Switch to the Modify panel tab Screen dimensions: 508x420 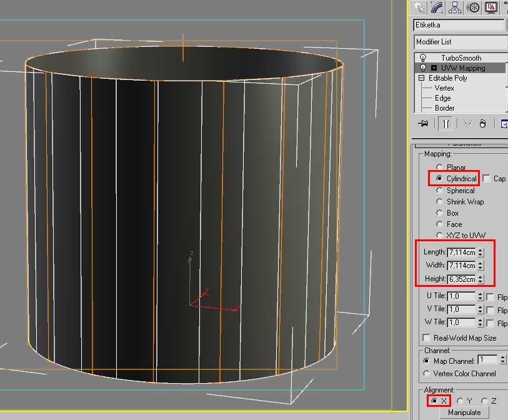pyautogui.click(x=437, y=7)
